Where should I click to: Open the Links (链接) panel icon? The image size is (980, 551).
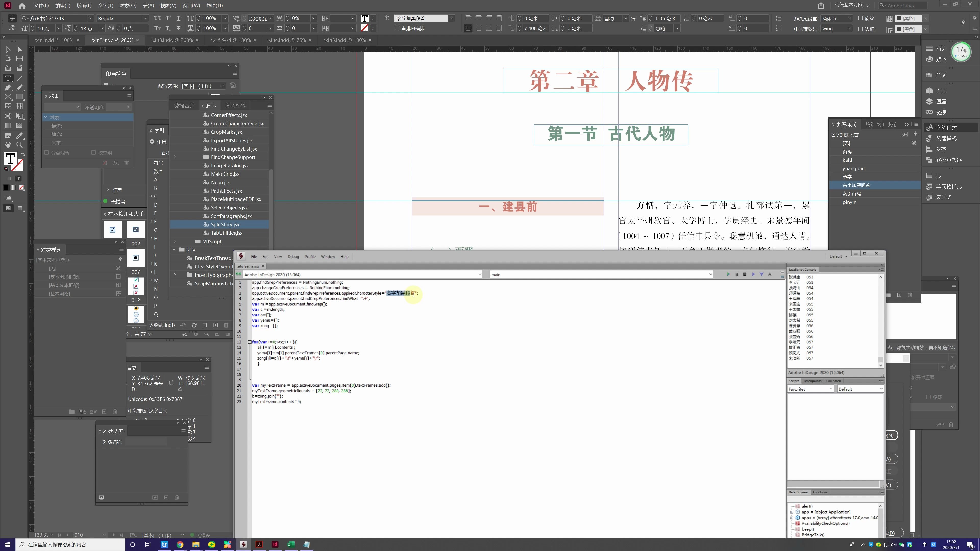pos(929,112)
